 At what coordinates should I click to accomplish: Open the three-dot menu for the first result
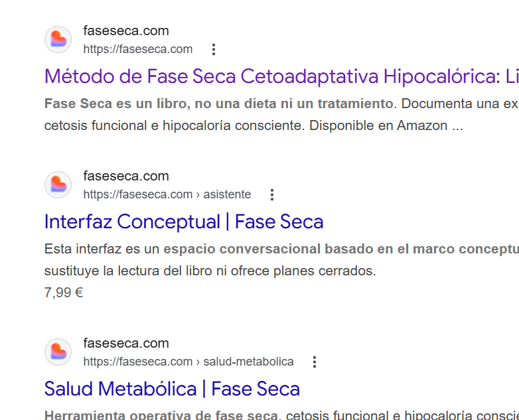pos(213,49)
